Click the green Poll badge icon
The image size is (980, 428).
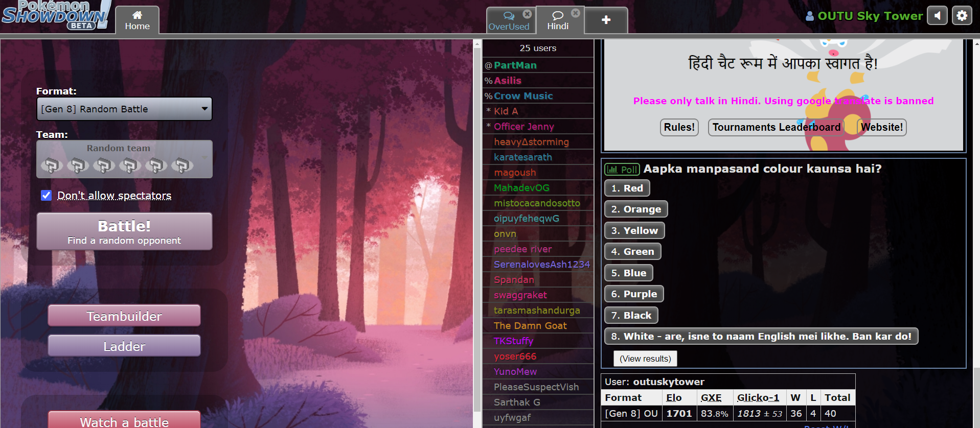(x=622, y=169)
